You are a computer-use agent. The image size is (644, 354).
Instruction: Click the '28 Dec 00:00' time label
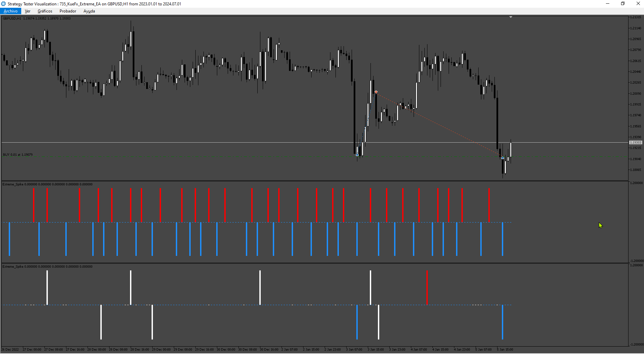click(97, 350)
